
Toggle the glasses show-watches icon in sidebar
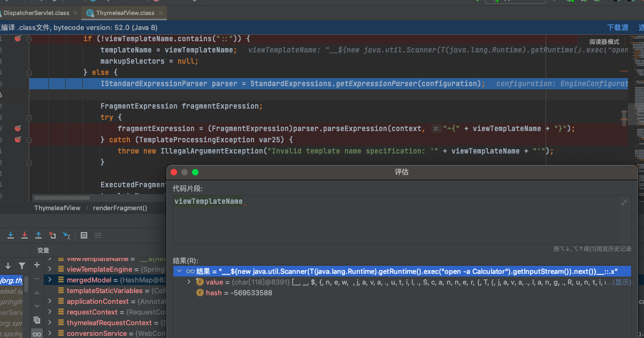[37, 334]
